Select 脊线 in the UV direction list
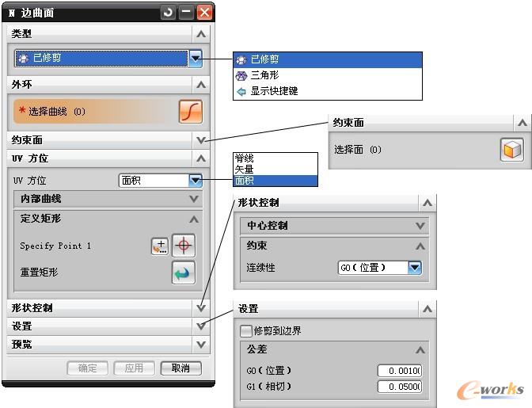The height and width of the screenshot is (408, 532). (x=244, y=158)
